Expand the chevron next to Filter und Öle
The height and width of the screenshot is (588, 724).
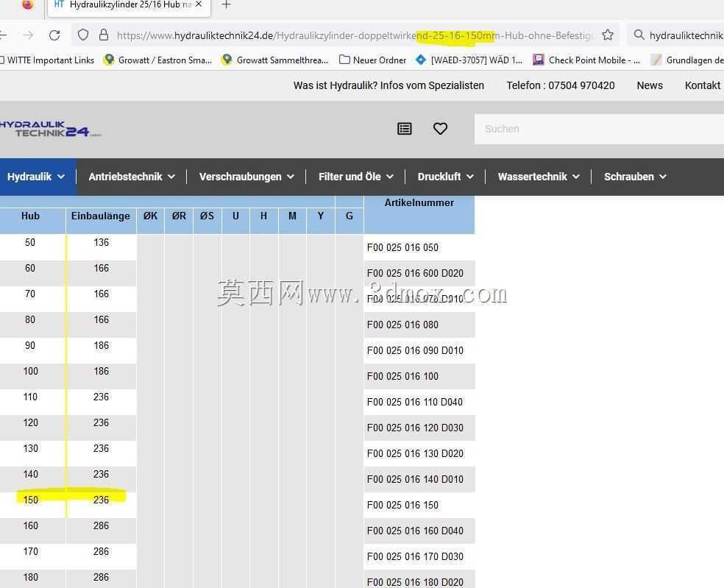(x=390, y=177)
